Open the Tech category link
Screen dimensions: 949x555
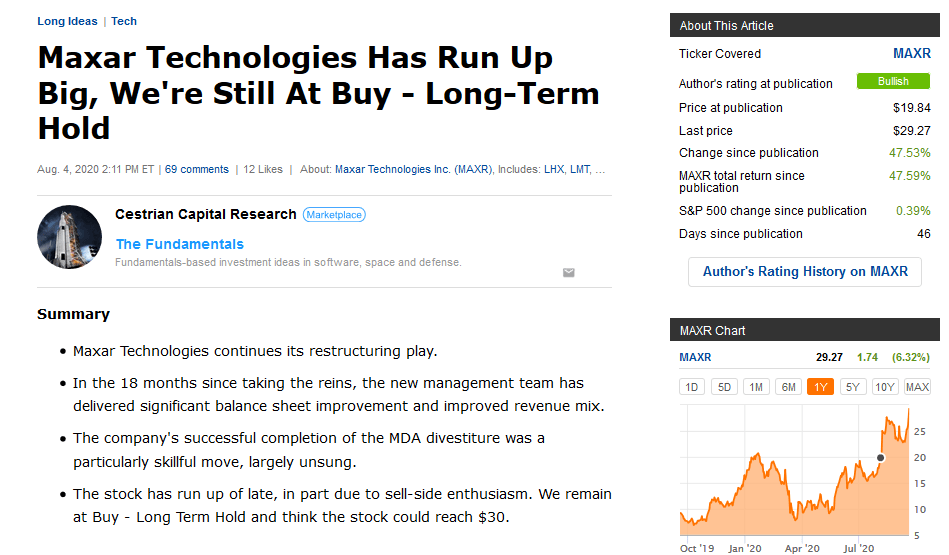click(124, 21)
